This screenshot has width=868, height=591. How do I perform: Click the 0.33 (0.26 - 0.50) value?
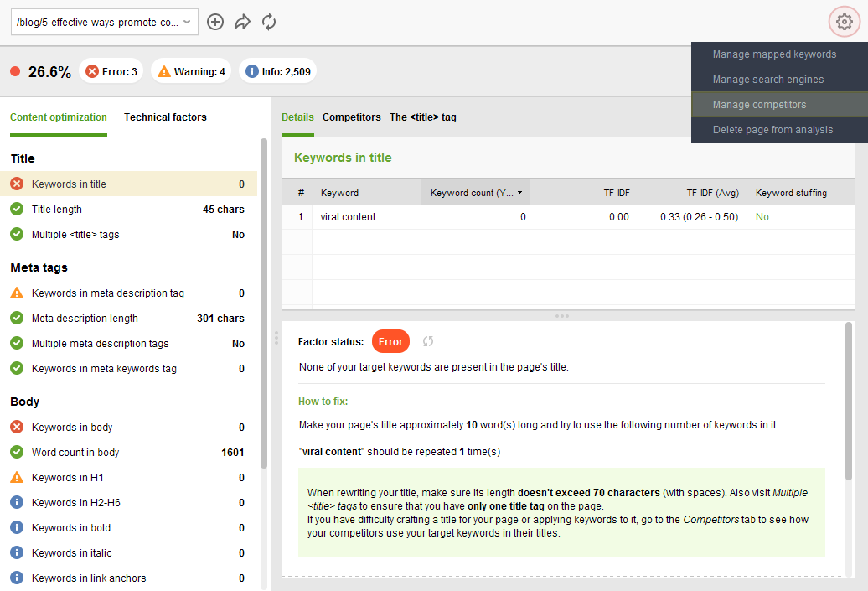[x=699, y=216]
